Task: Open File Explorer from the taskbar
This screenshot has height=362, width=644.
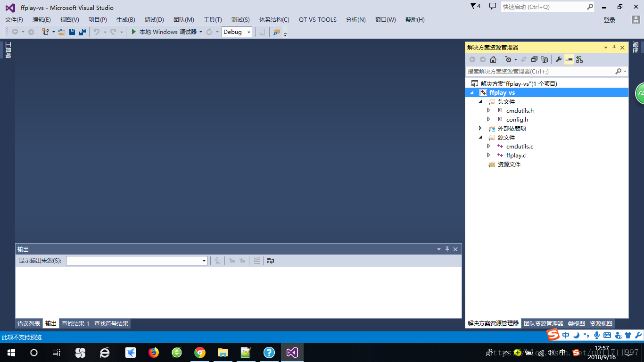Action: pos(223,353)
